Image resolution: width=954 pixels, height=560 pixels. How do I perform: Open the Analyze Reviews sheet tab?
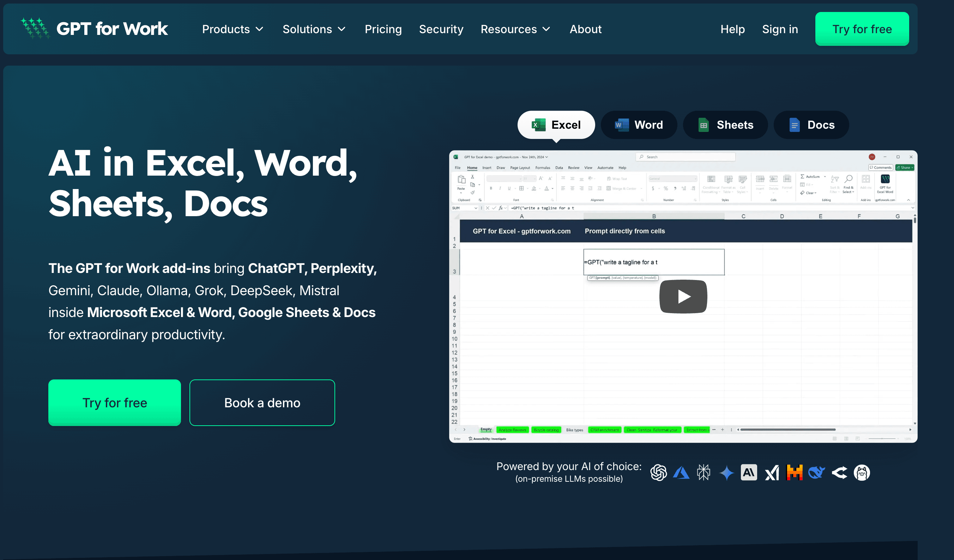(x=512, y=430)
